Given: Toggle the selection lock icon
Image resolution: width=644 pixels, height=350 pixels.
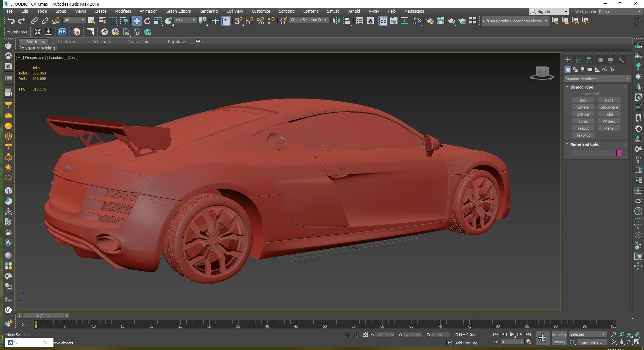Looking at the screenshot, I should click(356, 334).
